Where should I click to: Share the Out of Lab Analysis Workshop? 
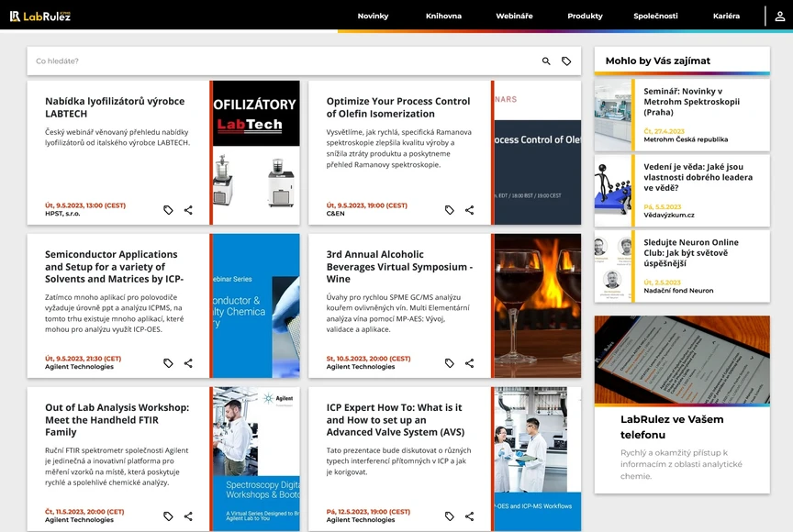[x=188, y=516]
